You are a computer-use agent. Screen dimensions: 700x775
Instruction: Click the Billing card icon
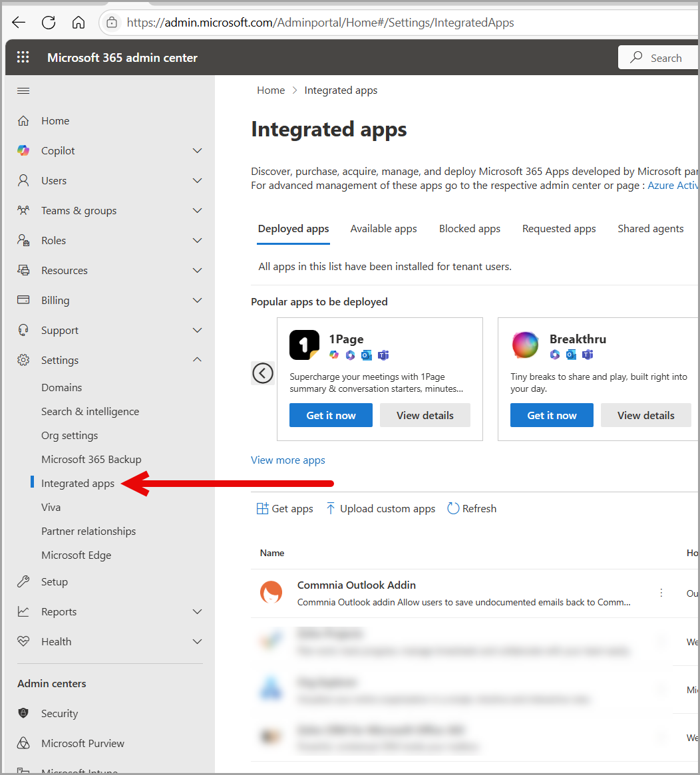tap(23, 300)
